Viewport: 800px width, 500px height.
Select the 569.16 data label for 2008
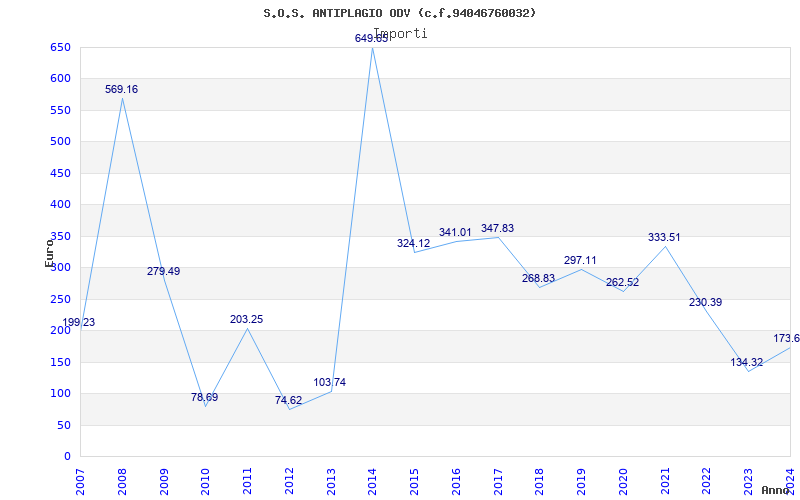coord(121,89)
